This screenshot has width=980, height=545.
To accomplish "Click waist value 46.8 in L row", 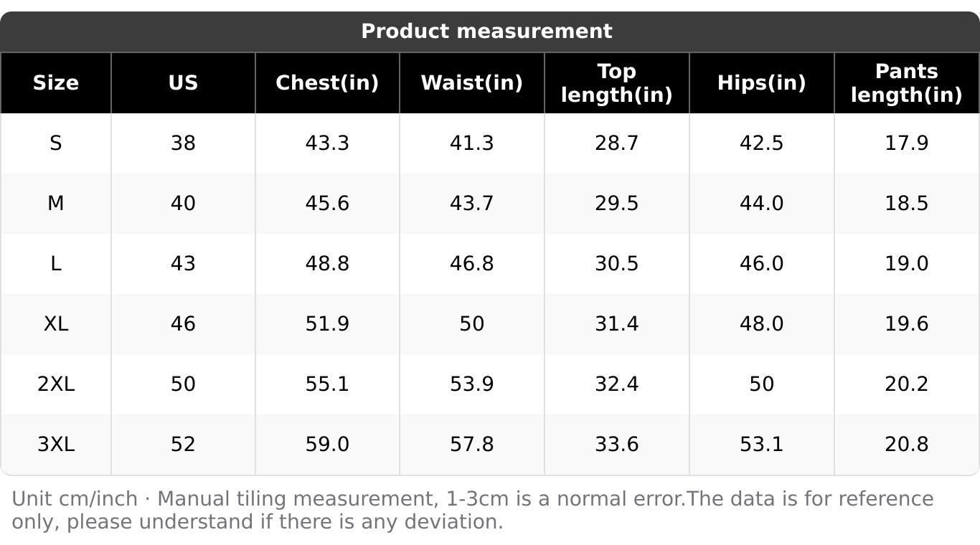I will [471, 264].
